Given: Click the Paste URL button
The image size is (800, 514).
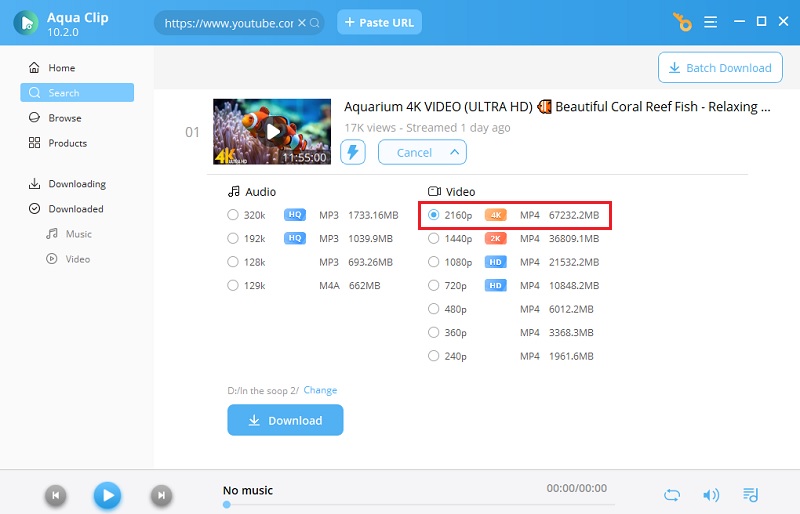Looking at the screenshot, I should click(379, 22).
